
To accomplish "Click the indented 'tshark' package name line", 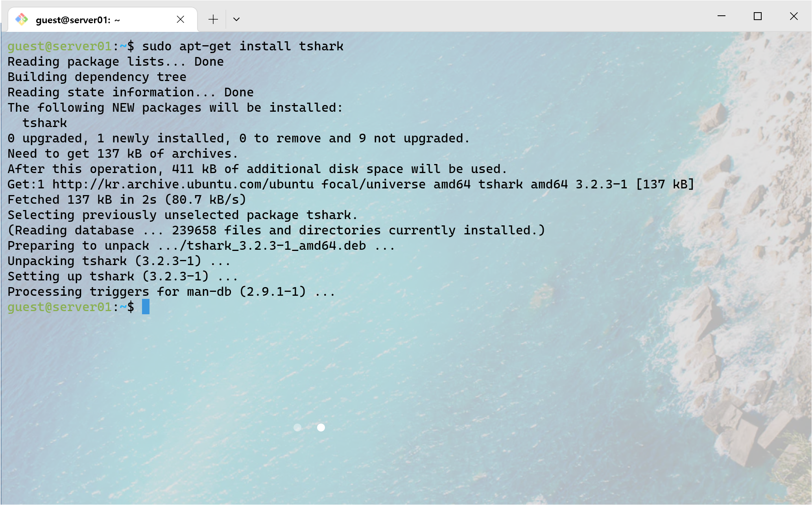I will (45, 123).
